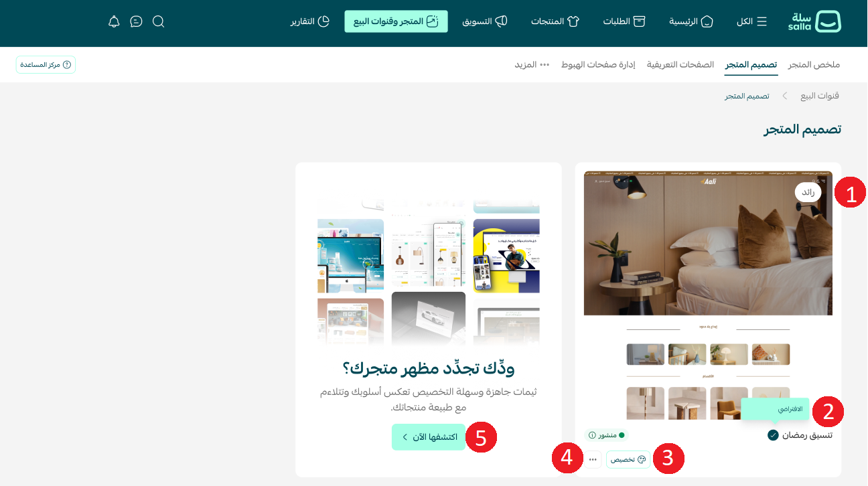Viewport: 868px width, 486px height.
Task: Switch to ملخص المتجر tab
Action: pos(814,65)
